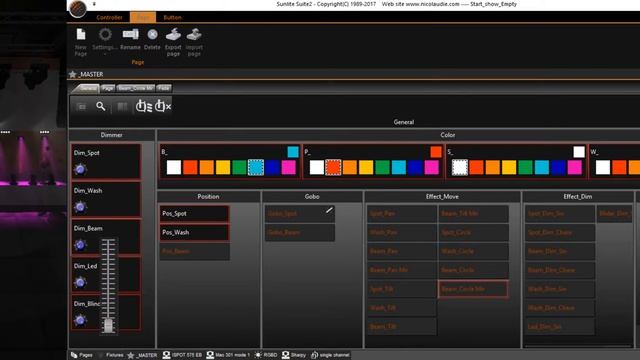The height and width of the screenshot is (360, 640).
Task: Click the Dim_Led dimmer knob
Action: (80, 282)
